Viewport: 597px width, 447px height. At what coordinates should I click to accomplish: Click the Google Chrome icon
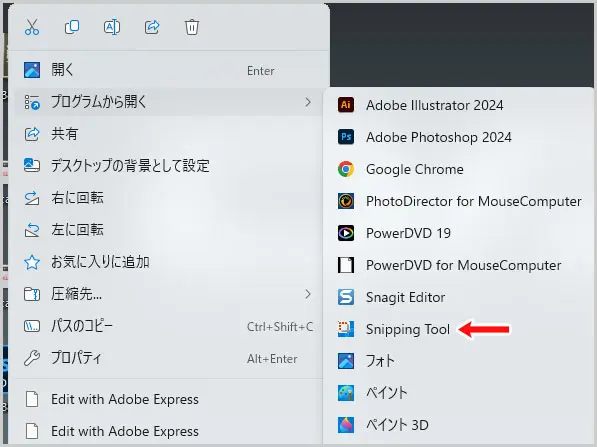pyautogui.click(x=346, y=169)
